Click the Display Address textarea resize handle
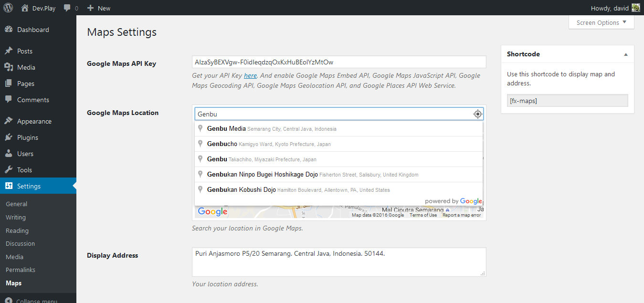 point(483,273)
